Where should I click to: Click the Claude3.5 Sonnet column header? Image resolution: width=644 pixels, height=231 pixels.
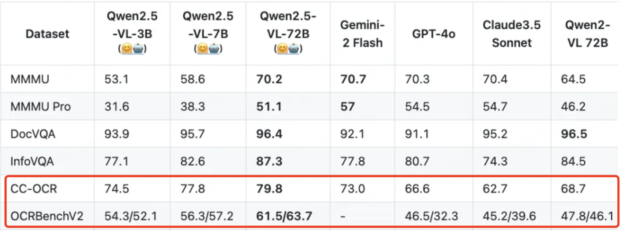pos(512,34)
